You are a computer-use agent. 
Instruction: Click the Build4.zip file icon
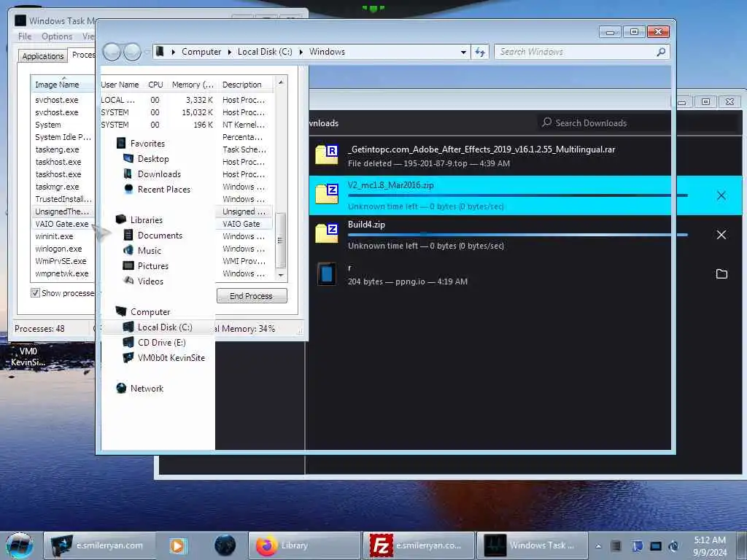[x=327, y=233]
